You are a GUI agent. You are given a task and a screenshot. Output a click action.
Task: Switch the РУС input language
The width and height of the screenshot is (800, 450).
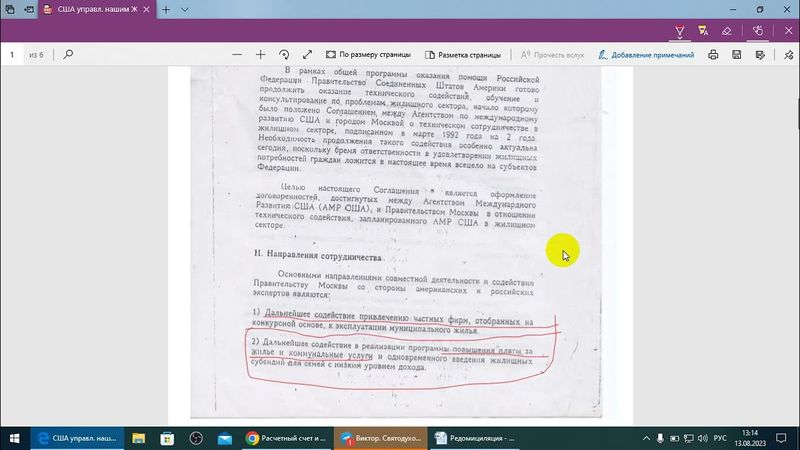click(720, 438)
